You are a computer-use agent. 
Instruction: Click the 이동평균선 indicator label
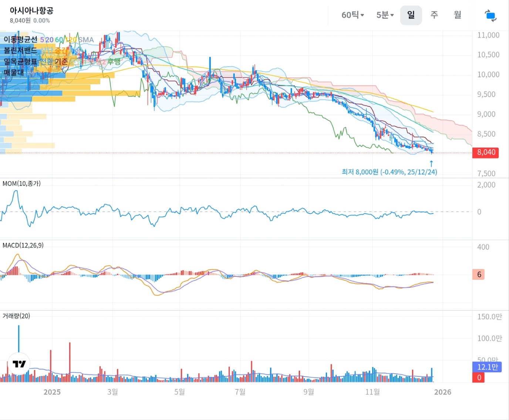coord(21,40)
